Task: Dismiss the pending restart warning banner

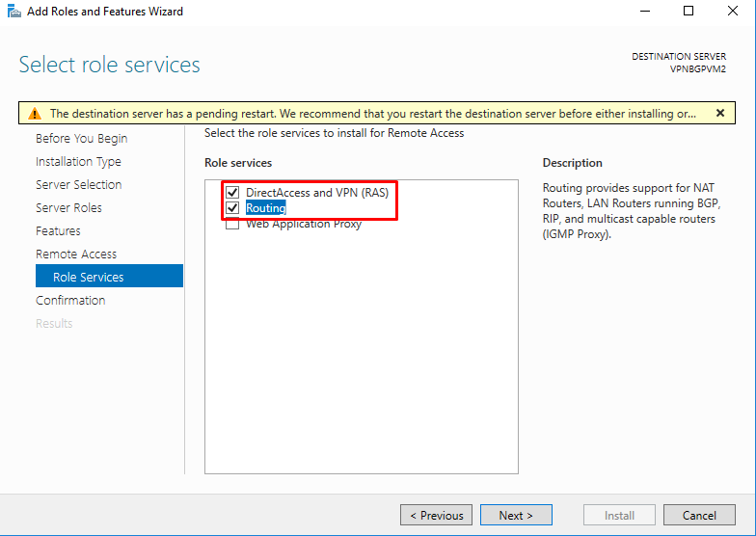Action: (719, 113)
